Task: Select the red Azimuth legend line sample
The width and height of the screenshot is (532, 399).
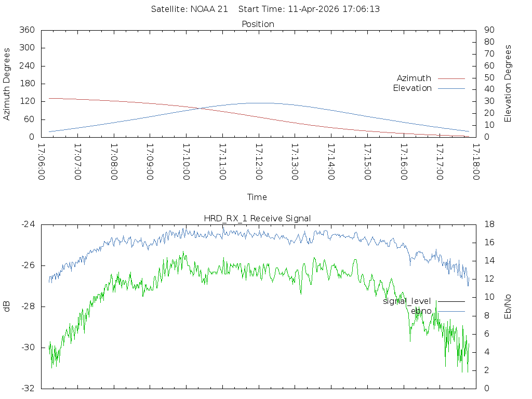Action: pyautogui.click(x=451, y=78)
